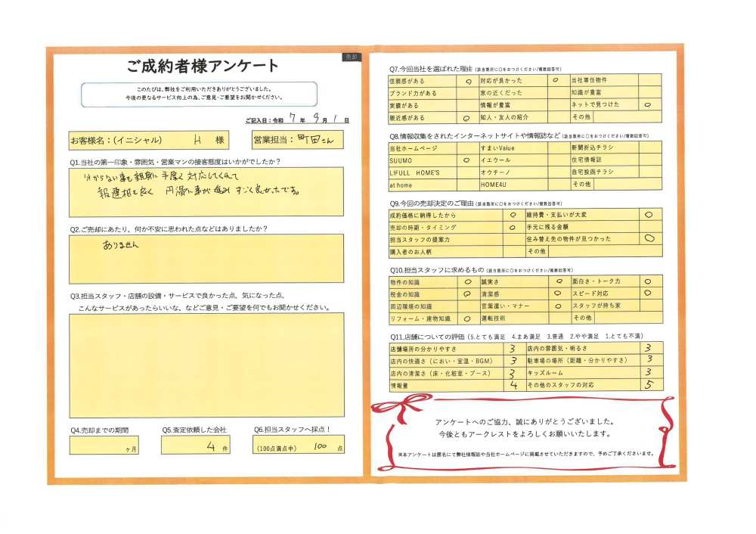
Task: Check the 住み替え先の物件が見つかった box
Action: click(x=649, y=239)
